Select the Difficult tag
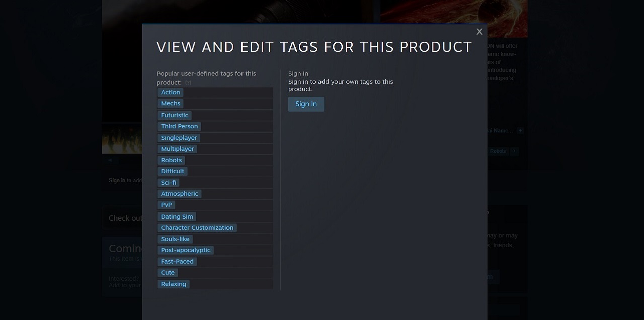The width and height of the screenshot is (644, 320). [x=172, y=171]
